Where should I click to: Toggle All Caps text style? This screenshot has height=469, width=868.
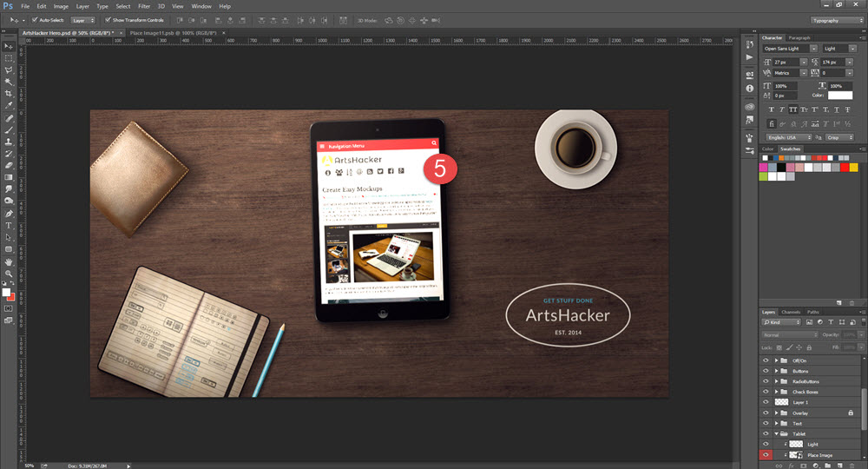[792, 109]
